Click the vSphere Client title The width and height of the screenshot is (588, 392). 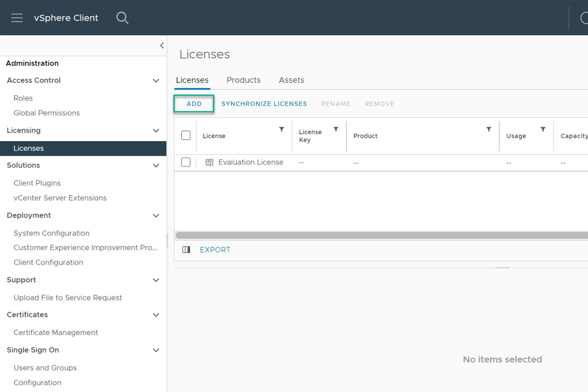(x=66, y=18)
